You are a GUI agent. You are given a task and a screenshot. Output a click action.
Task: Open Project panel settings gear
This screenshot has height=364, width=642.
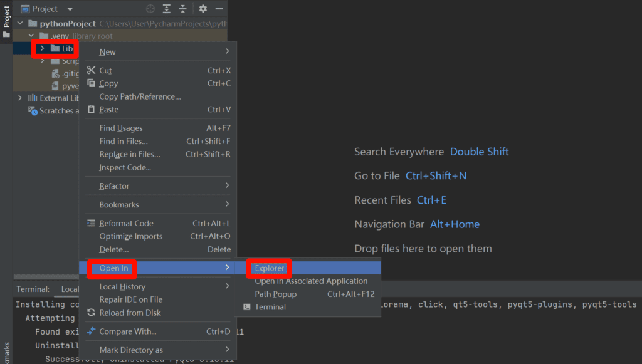203,9
